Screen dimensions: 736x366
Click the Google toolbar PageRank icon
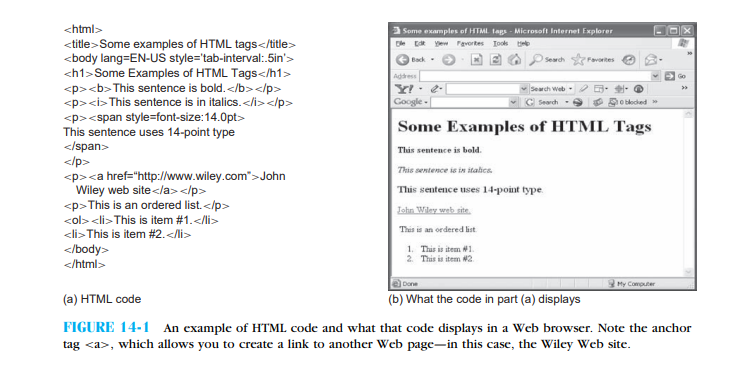click(x=598, y=102)
